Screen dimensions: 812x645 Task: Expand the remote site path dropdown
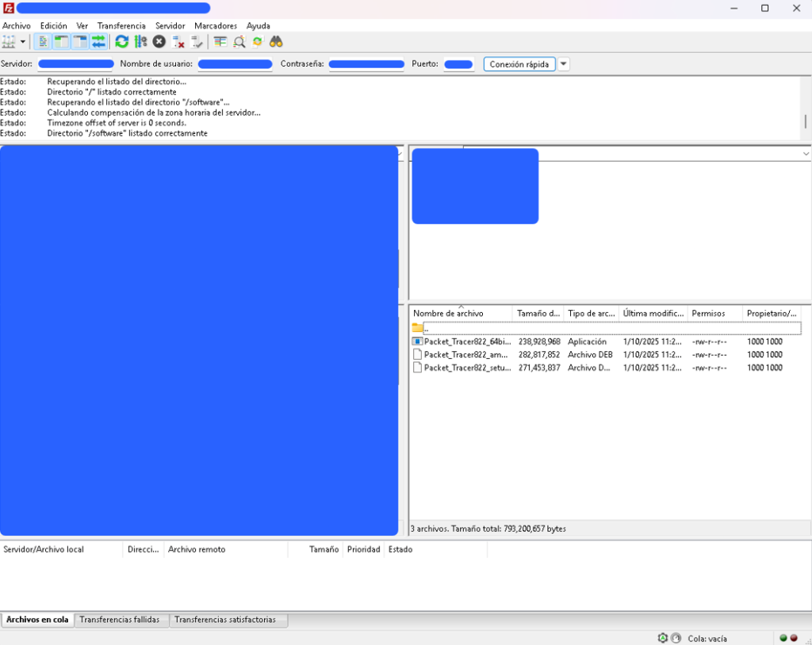[806, 154]
